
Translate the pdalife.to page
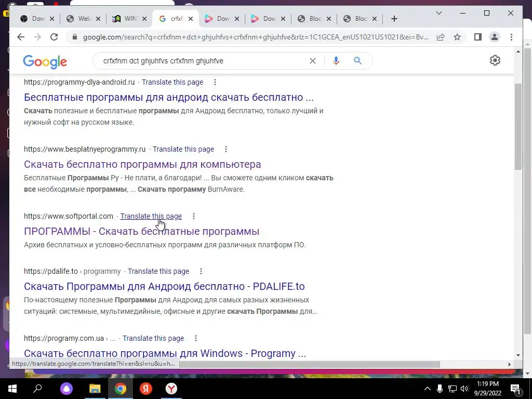click(x=158, y=271)
